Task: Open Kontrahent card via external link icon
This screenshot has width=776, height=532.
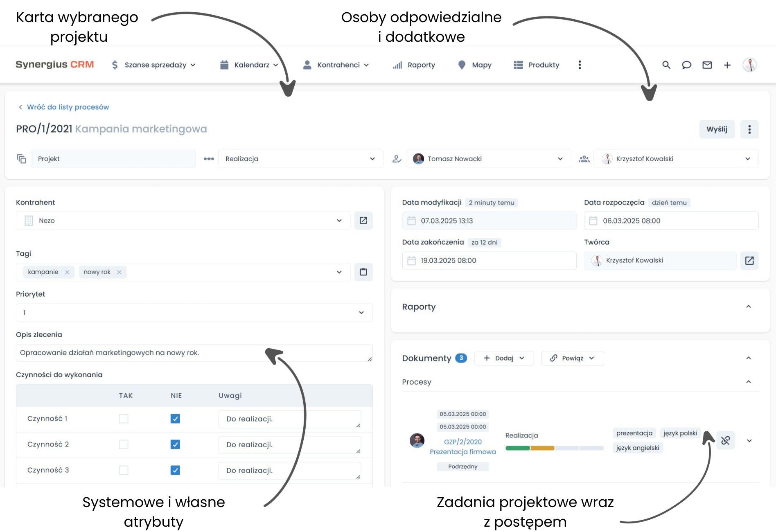Action: click(x=363, y=221)
